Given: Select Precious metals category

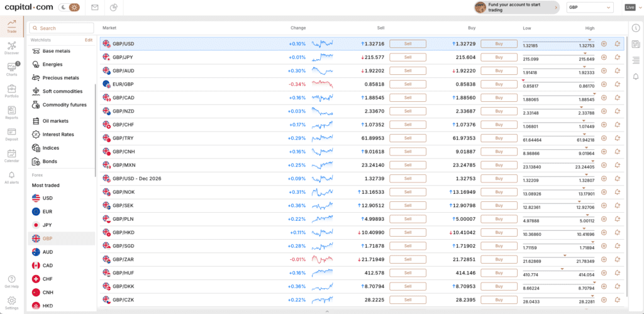Looking at the screenshot, I should click(x=61, y=77).
